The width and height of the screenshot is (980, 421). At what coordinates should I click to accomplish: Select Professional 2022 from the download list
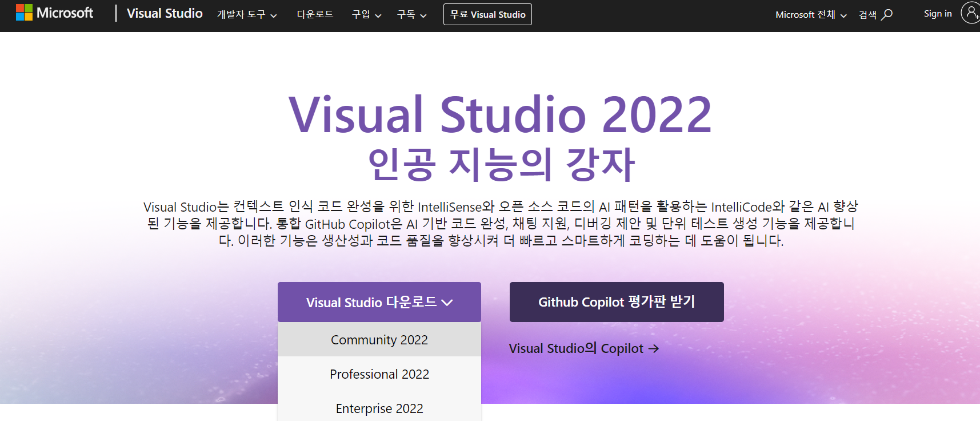(x=379, y=374)
